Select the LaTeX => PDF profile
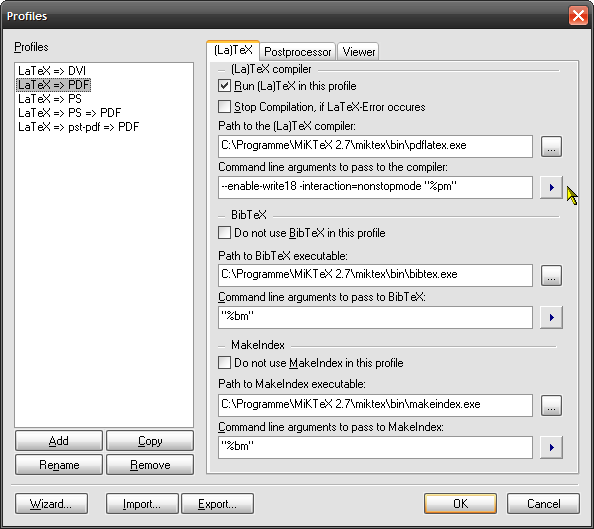This screenshot has height=529, width=594. click(53, 85)
